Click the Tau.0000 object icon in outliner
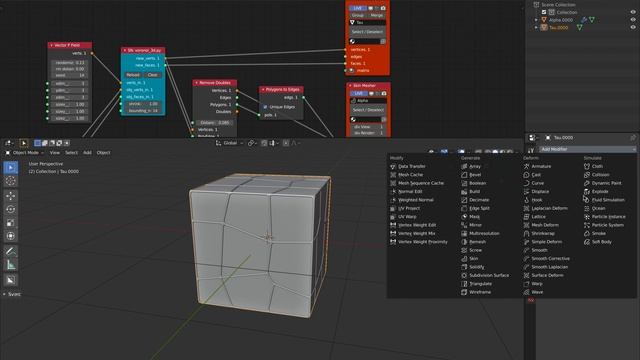 click(x=544, y=27)
